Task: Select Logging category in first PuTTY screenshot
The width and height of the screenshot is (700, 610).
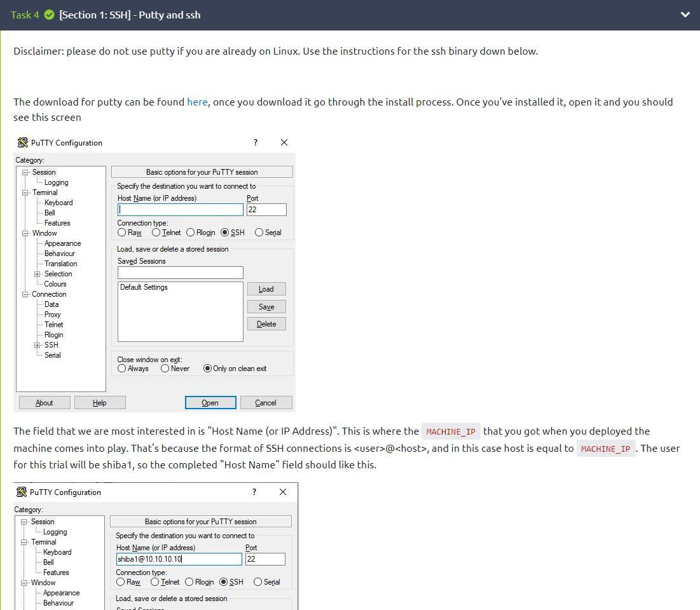Action: coord(56,182)
